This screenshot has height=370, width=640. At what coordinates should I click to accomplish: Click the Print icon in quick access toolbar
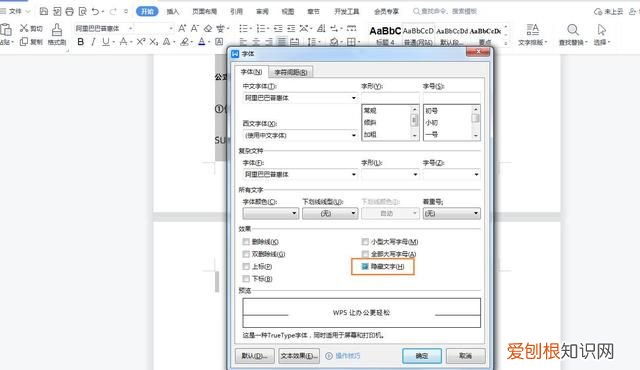[x=69, y=11]
